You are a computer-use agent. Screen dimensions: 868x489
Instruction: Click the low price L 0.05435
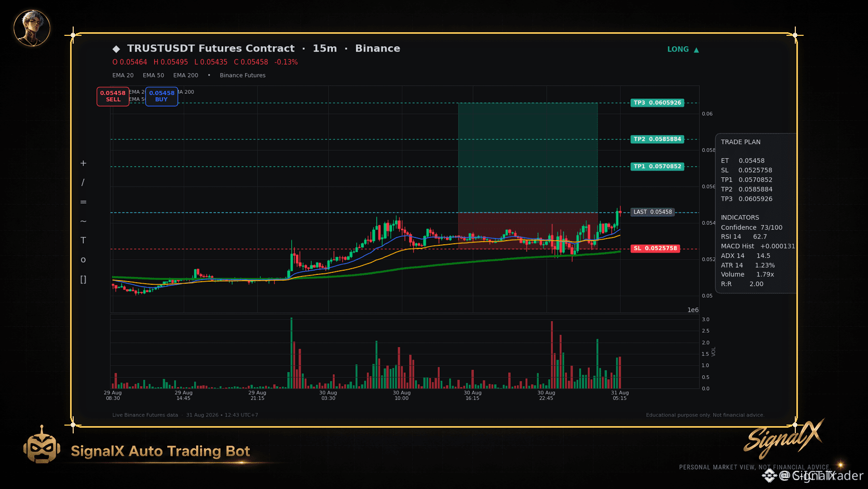[211, 62]
